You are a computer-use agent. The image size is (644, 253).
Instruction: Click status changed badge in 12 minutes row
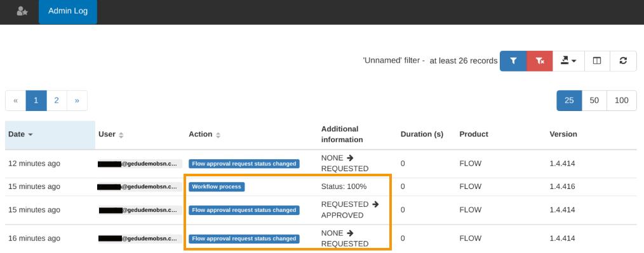click(244, 164)
